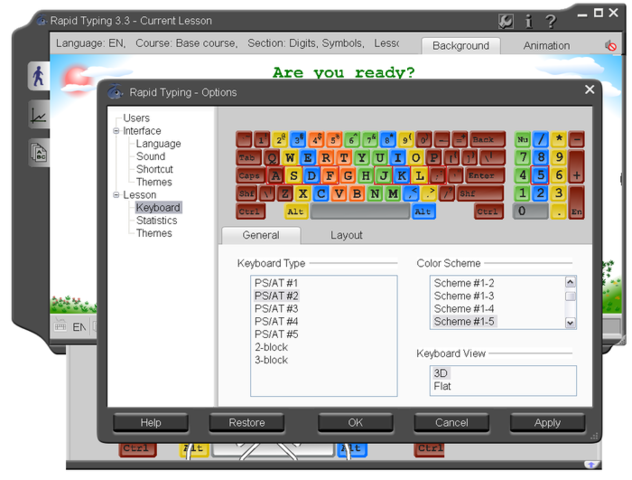Open the Background tab in main window
Image resolution: width=632 pixels, height=480 pixels.
click(461, 46)
